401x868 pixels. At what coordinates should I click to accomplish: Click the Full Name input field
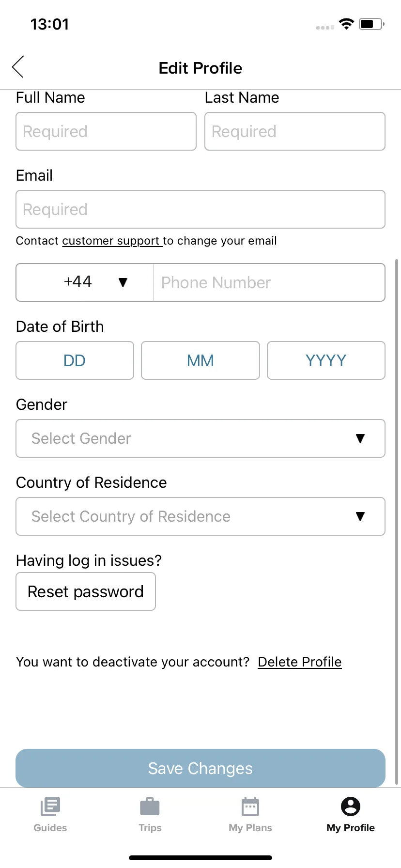(x=106, y=131)
